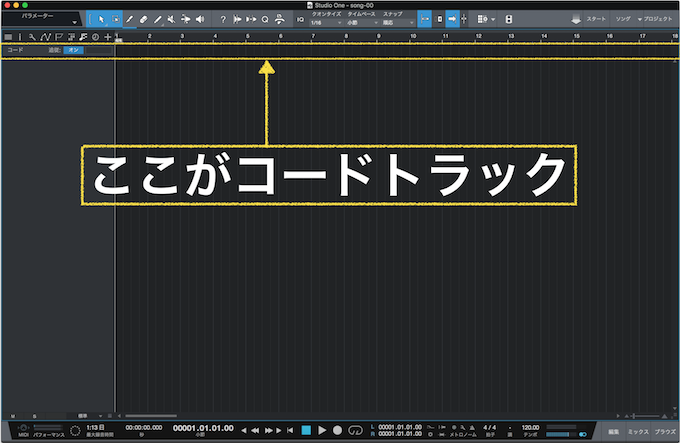Toggle the Snap button in toolbar

[x=425, y=19]
